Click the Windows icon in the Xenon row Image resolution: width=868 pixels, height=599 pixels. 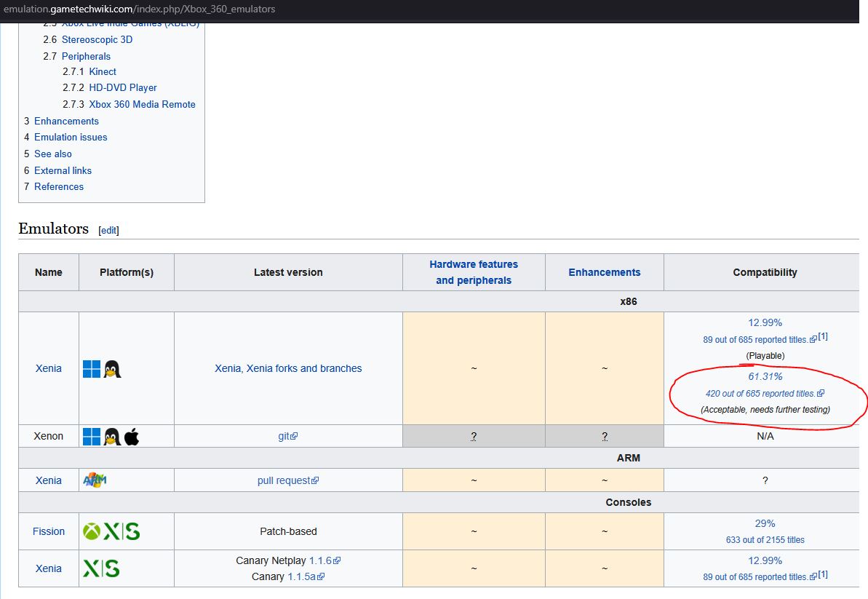(92, 436)
